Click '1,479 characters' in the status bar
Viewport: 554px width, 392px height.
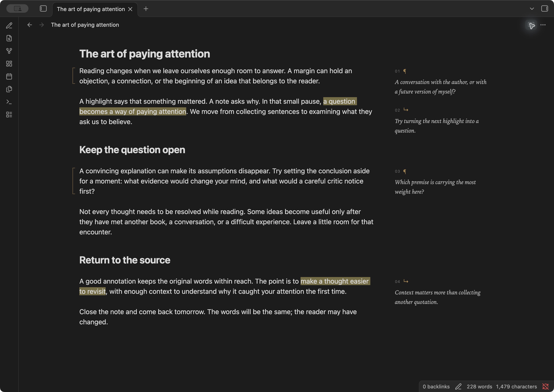(516, 386)
